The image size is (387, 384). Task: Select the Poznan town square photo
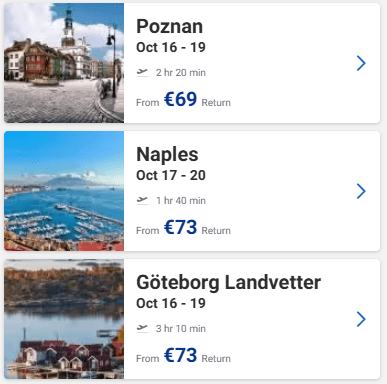[64, 63]
